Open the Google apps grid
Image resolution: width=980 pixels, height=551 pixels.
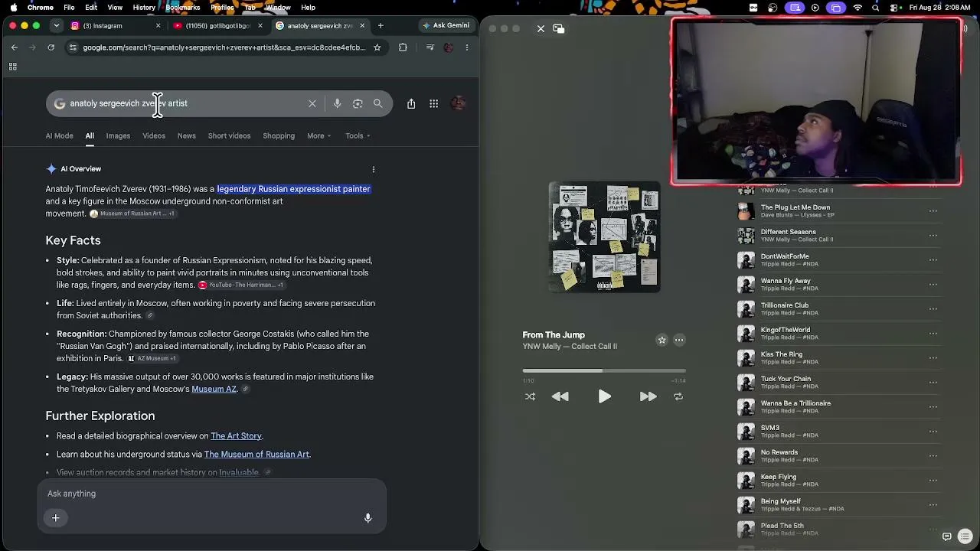pyautogui.click(x=433, y=103)
